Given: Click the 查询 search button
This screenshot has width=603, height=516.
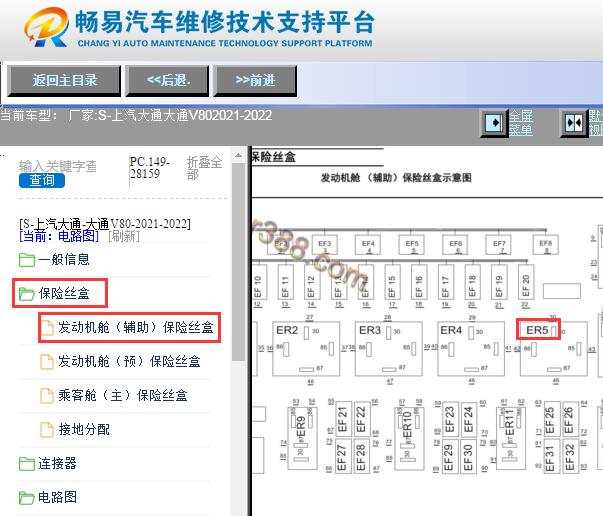Looking at the screenshot, I should 42,180.
